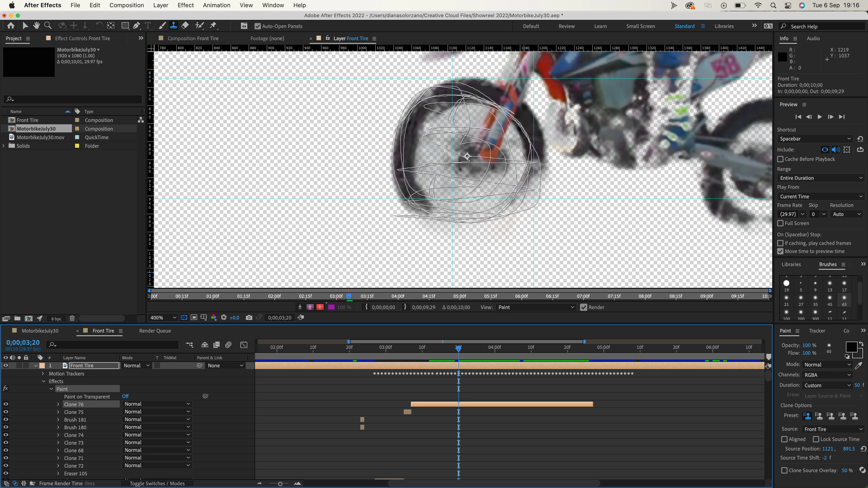Expand the Motion Trackers property group
This screenshot has width=868, height=488.
pyautogui.click(x=43, y=373)
